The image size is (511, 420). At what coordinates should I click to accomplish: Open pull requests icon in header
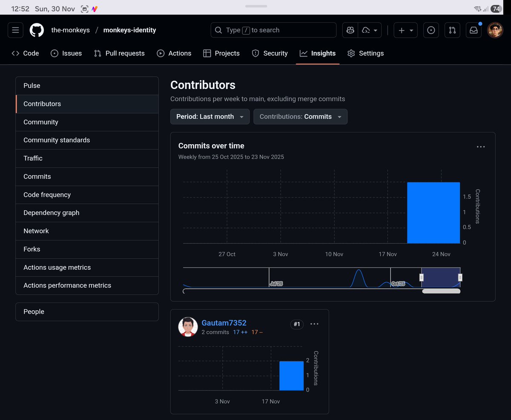point(452,30)
